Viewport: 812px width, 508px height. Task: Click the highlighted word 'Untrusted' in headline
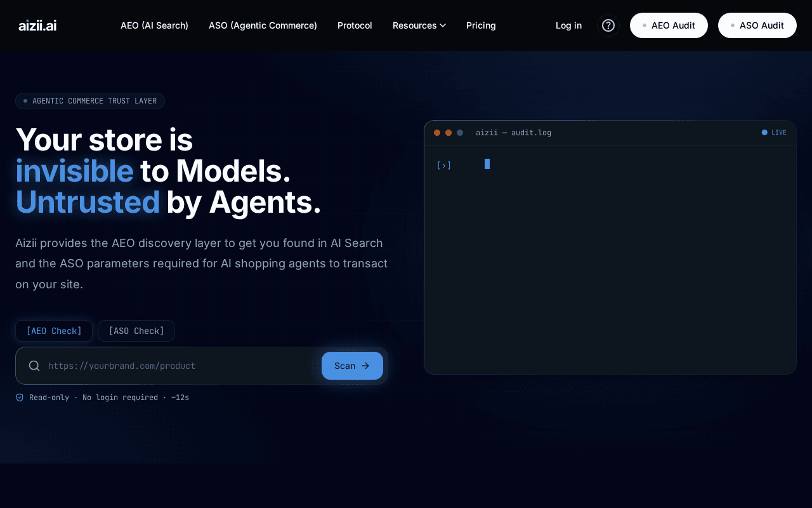pyautogui.click(x=88, y=202)
